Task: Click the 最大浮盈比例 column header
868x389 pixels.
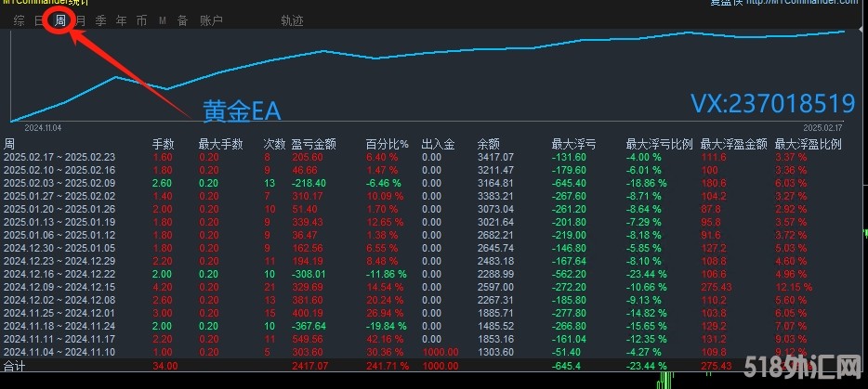Action: pos(809,145)
